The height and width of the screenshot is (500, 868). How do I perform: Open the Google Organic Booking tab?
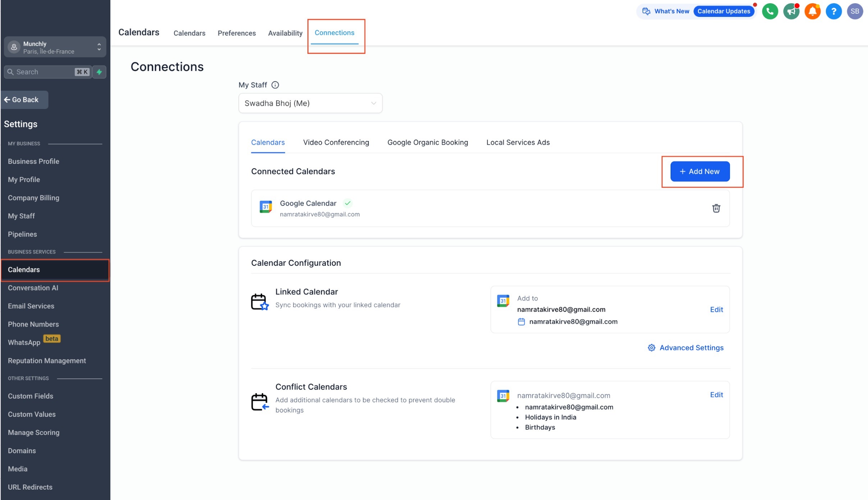point(428,142)
